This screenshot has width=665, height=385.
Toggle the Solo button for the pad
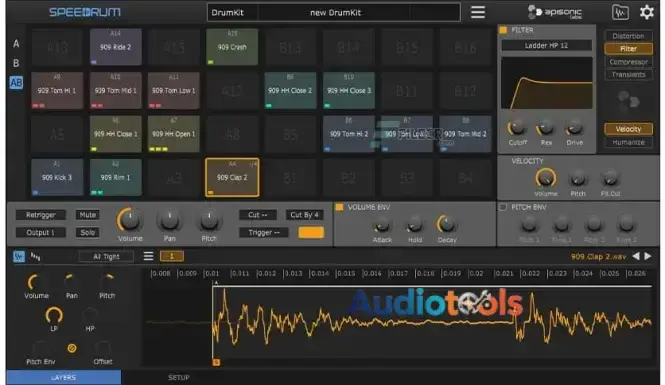coord(87,232)
